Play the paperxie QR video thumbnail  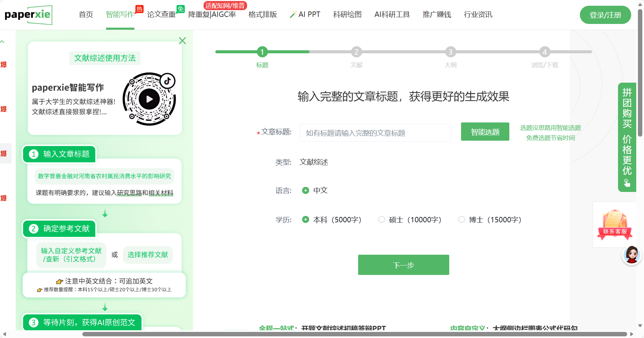149,99
